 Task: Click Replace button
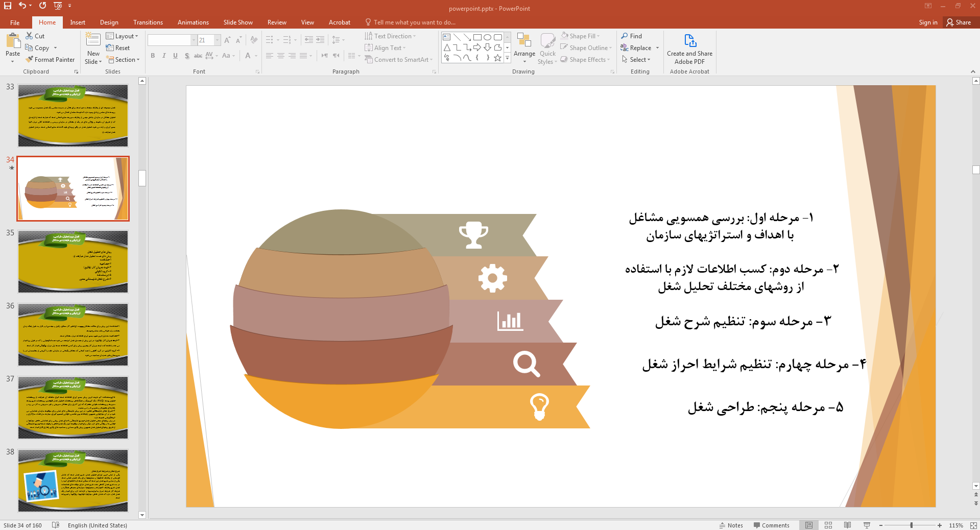pos(636,48)
